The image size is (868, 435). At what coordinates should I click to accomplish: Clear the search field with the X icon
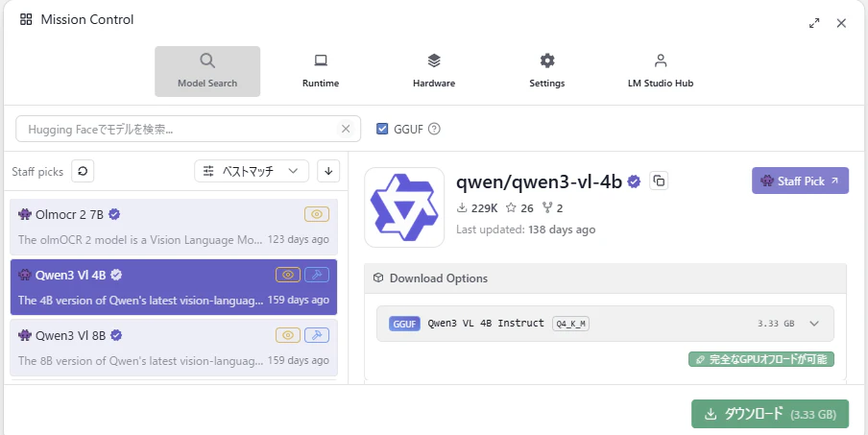(346, 129)
